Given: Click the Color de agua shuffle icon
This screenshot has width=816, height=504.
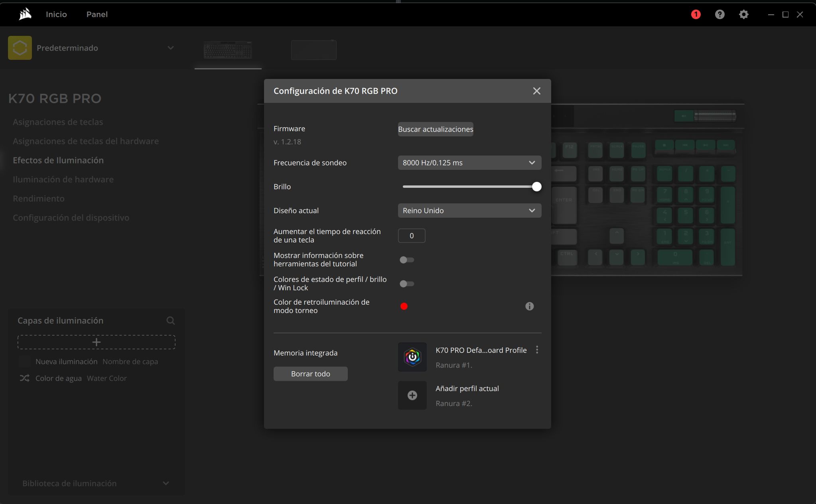Looking at the screenshot, I should tap(25, 378).
